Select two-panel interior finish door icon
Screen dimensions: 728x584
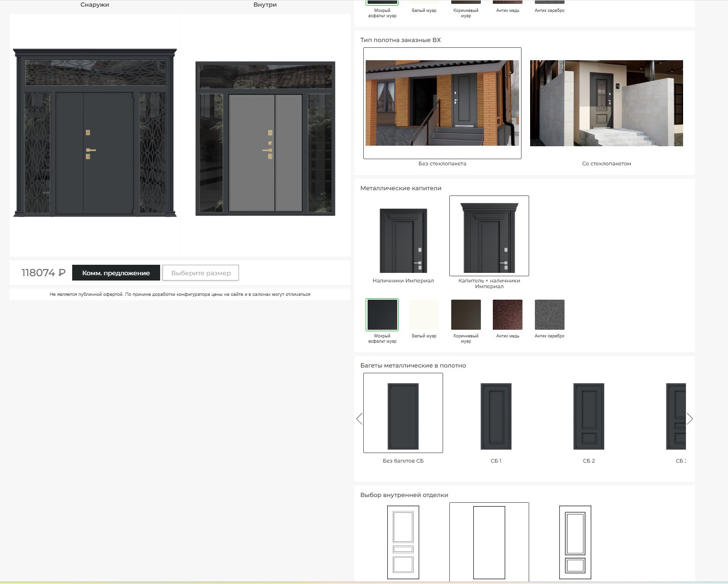[x=575, y=542]
